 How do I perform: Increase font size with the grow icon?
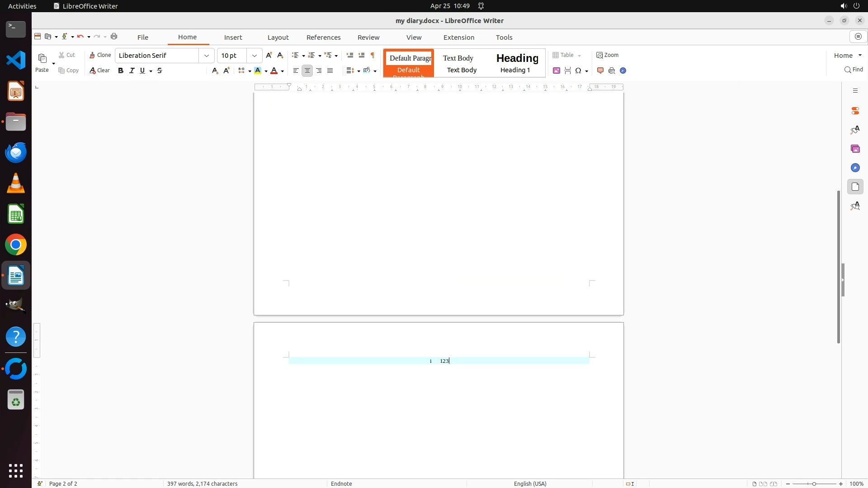(269, 55)
